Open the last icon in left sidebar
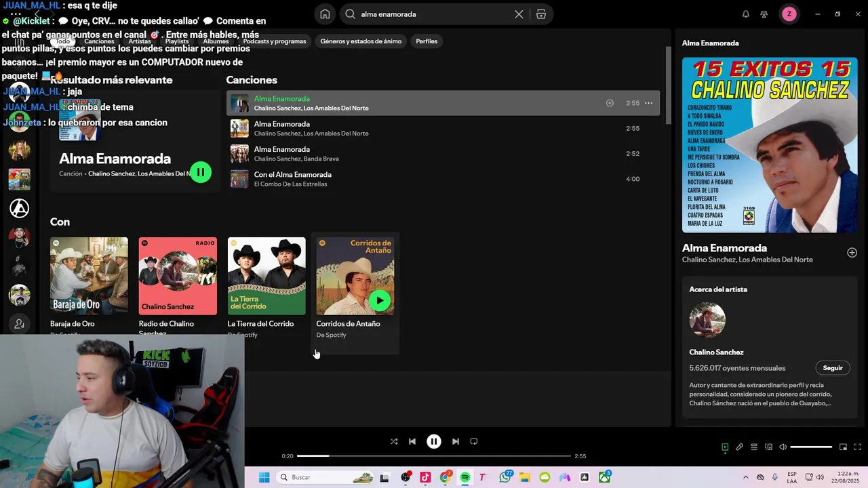 click(19, 324)
